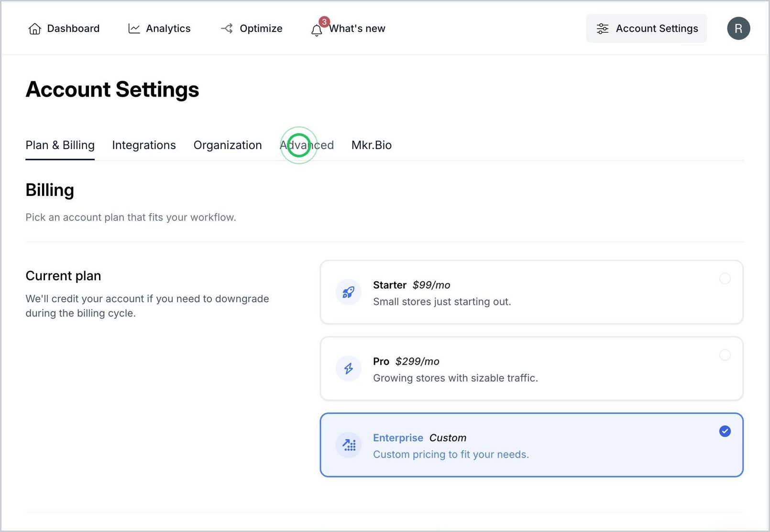Click the Enterprise Custom plan title
Screen dimensions: 770x532
419,438
